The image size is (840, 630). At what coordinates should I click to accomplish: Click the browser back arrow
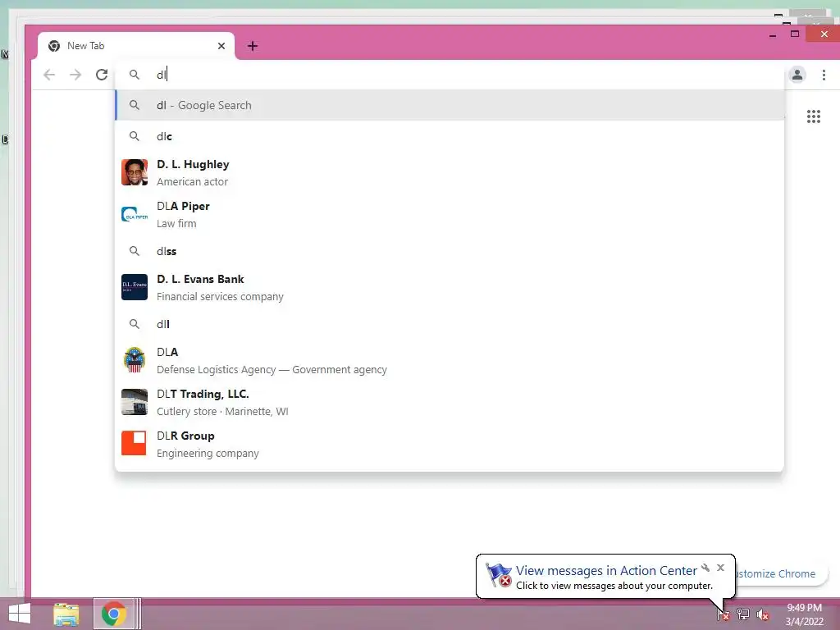pyautogui.click(x=49, y=75)
